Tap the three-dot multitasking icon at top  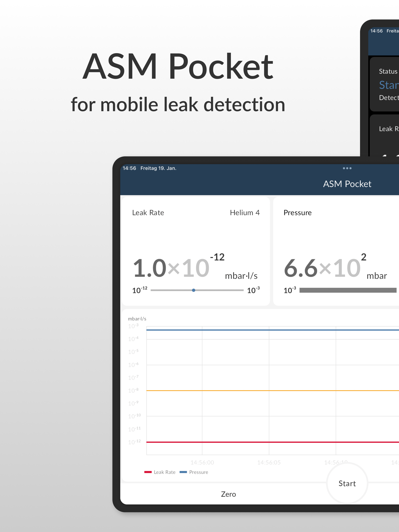(x=347, y=168)
